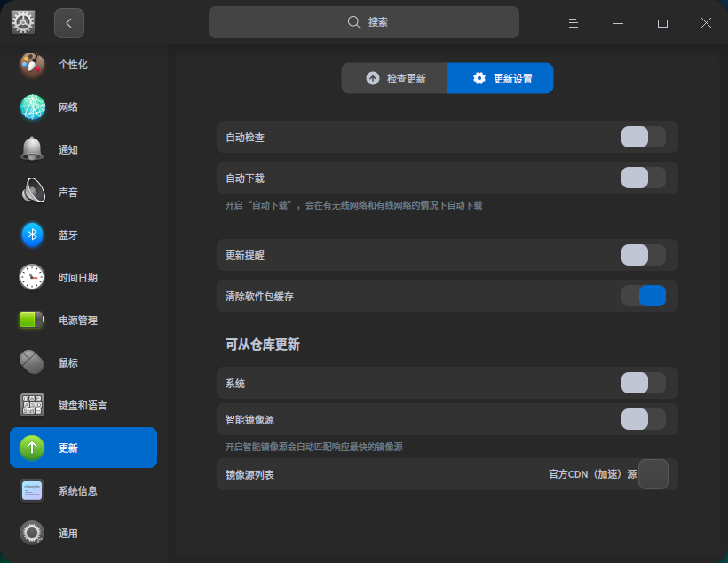
Task: Click the 时间日期 sidebar label text
Action: (x=78, y=278)
